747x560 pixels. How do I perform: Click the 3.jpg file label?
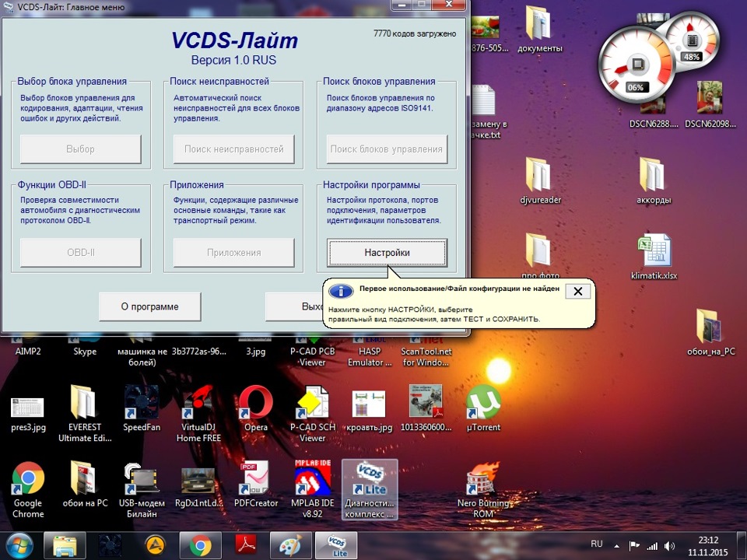click(x=256, y=352)
